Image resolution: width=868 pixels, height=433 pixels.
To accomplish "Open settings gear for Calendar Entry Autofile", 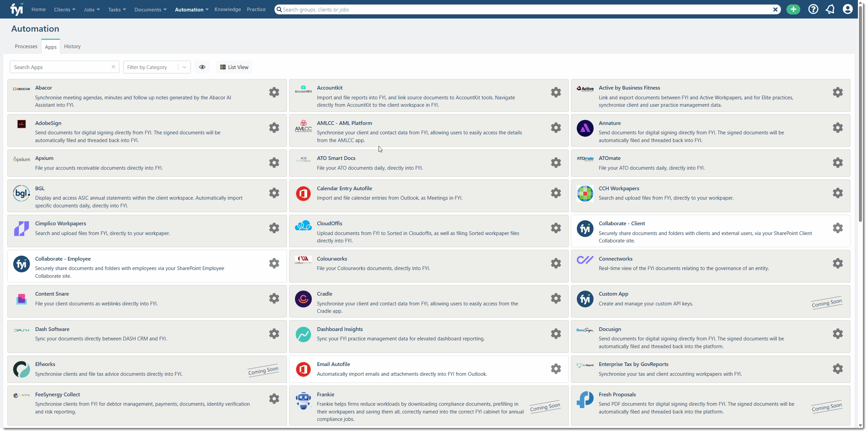I will click(x=556, y=193).
